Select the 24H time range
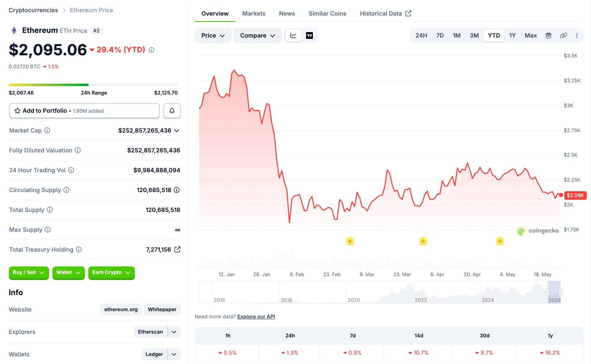 [x=421, y=35]
